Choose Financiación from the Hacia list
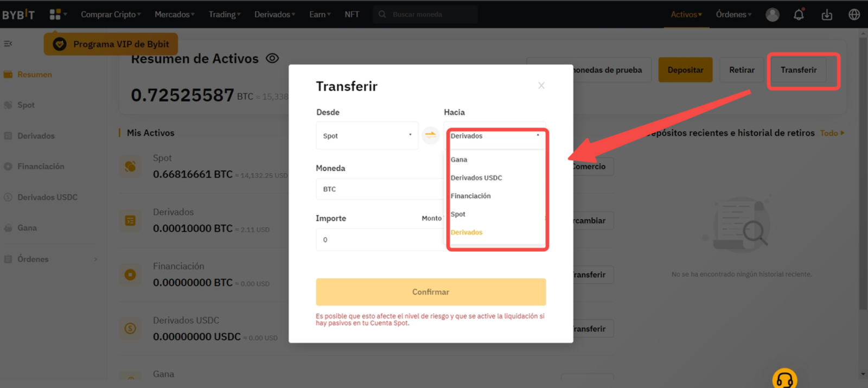Image resolution: width=868 pixels, height=388 pixels. point(470,196)
